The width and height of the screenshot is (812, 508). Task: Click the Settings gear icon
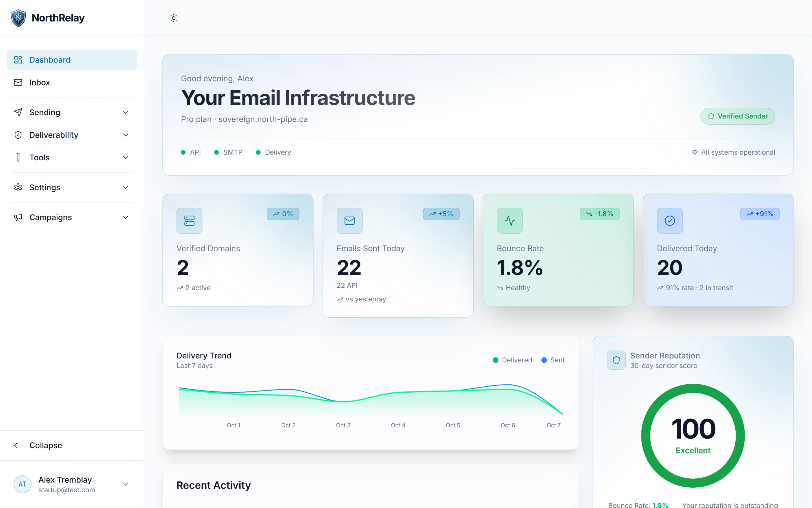[x=18, y=187]
